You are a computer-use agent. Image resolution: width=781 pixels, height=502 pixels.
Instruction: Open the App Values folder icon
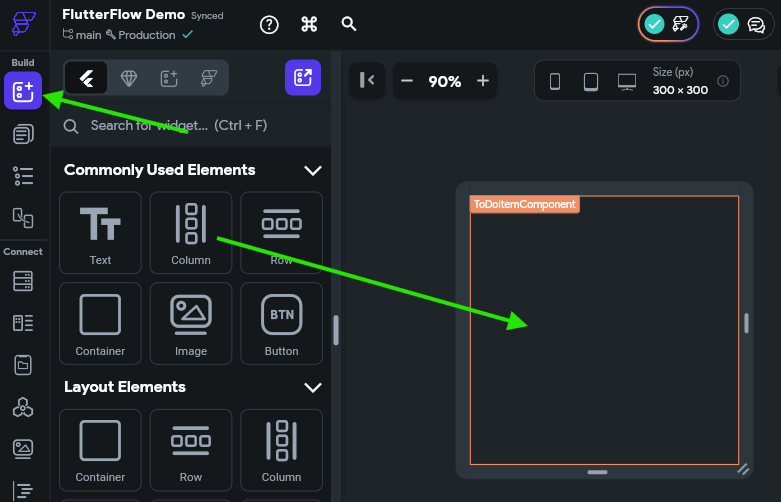tap(23, 365)
